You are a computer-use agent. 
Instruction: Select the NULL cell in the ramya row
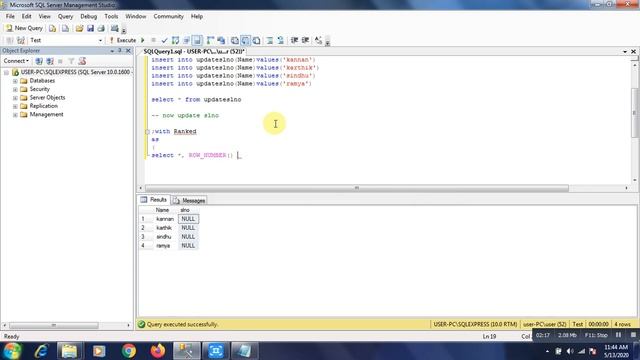tap(188, 246)
